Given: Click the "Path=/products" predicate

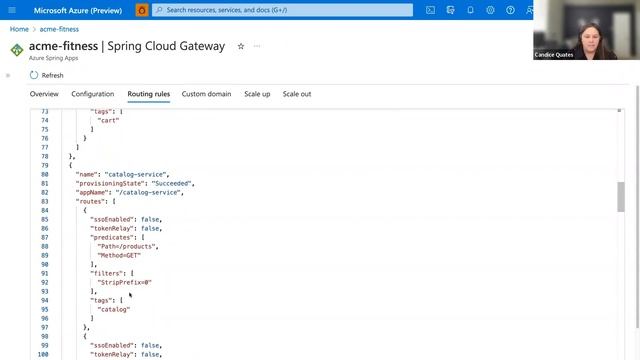Looking at the screenshot, I should [x=127, y=246].
